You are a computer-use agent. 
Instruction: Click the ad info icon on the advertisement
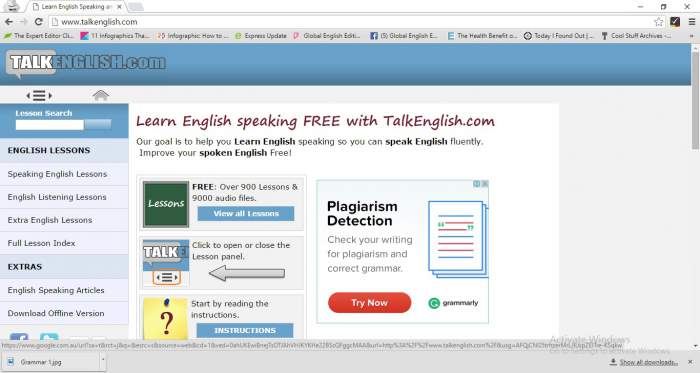[477, 184]
